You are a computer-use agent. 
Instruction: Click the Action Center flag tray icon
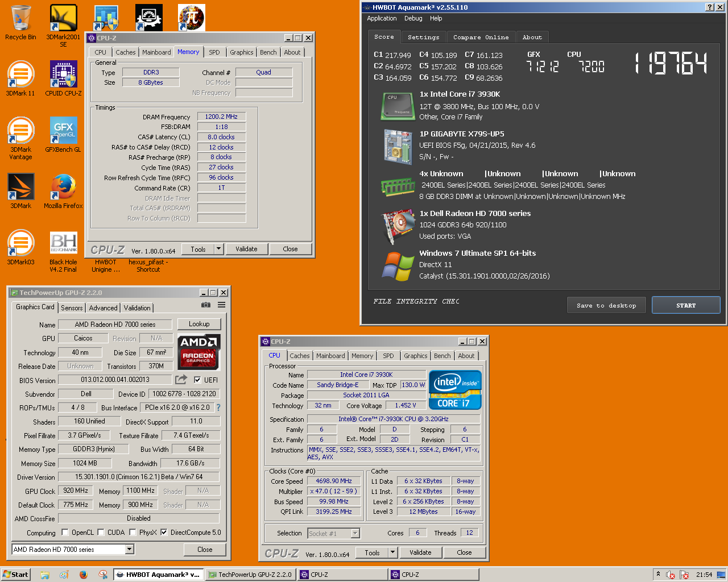684,575
